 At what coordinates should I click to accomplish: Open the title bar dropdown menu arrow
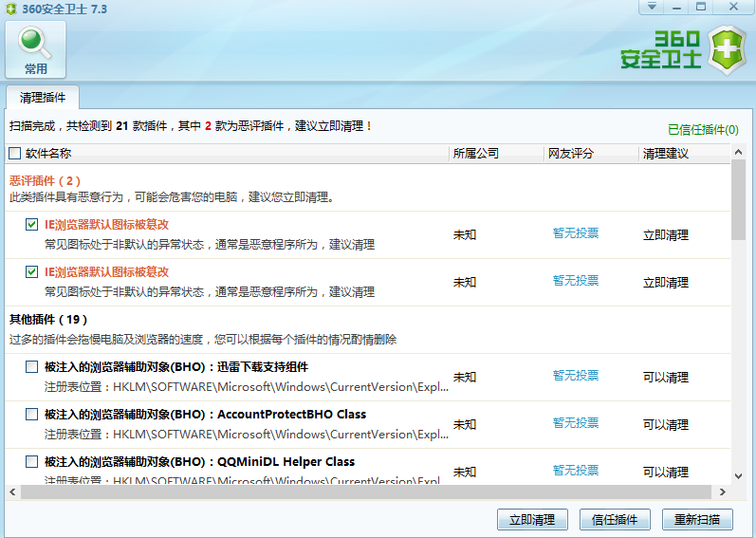(x=652, y=7)
